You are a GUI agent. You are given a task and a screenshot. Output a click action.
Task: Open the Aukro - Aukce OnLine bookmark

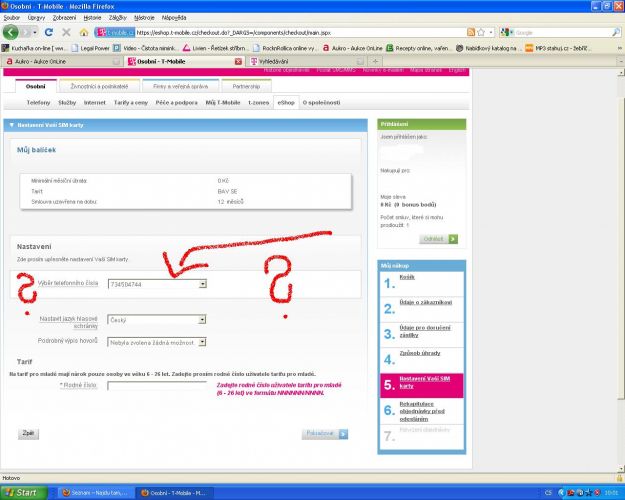(353, 48)
